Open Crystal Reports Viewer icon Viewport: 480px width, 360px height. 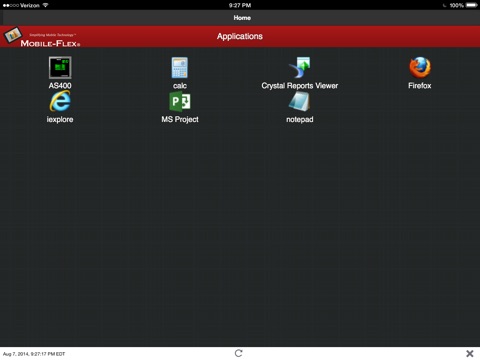(300, 68)
